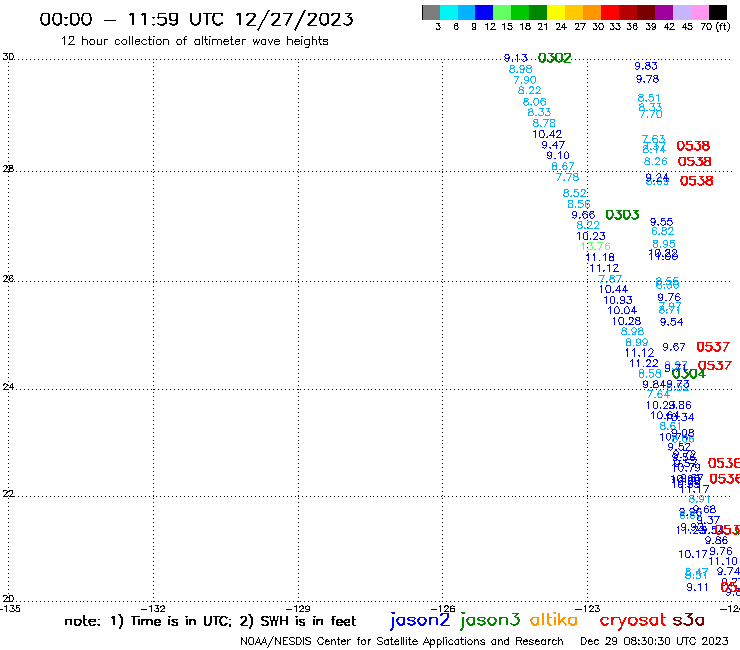Click the wave height value '10.42'
Screen dimensions: 740x650
pos(547,134)
